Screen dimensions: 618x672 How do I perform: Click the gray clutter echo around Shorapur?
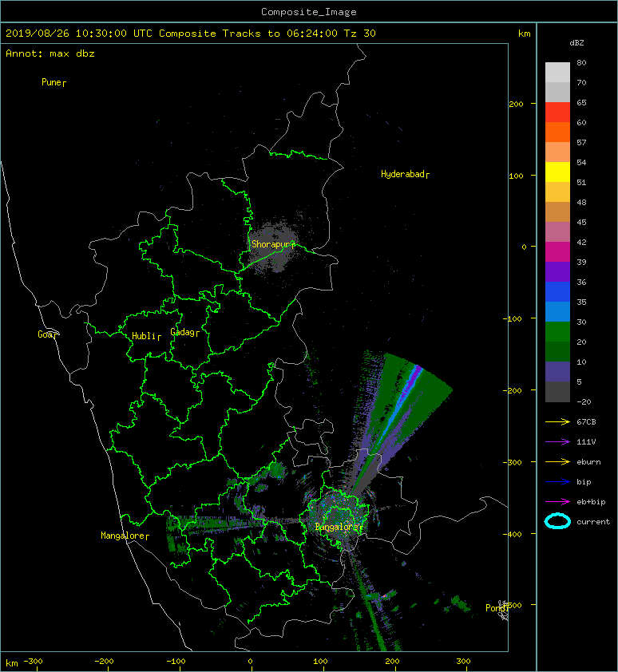[x=273, y=247]
